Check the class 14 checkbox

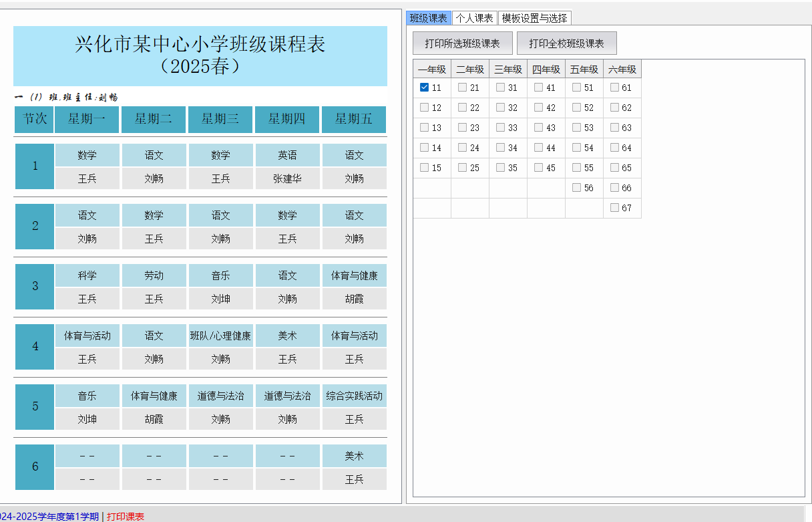pos(424,148)
